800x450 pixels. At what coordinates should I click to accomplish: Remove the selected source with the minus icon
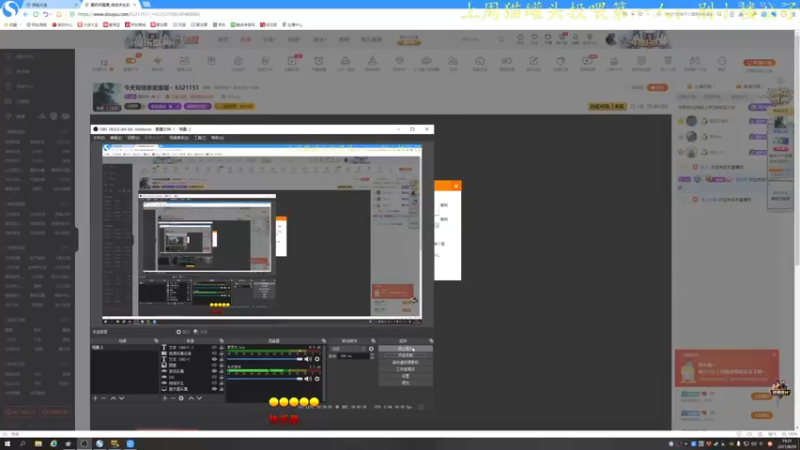(173, 398)
